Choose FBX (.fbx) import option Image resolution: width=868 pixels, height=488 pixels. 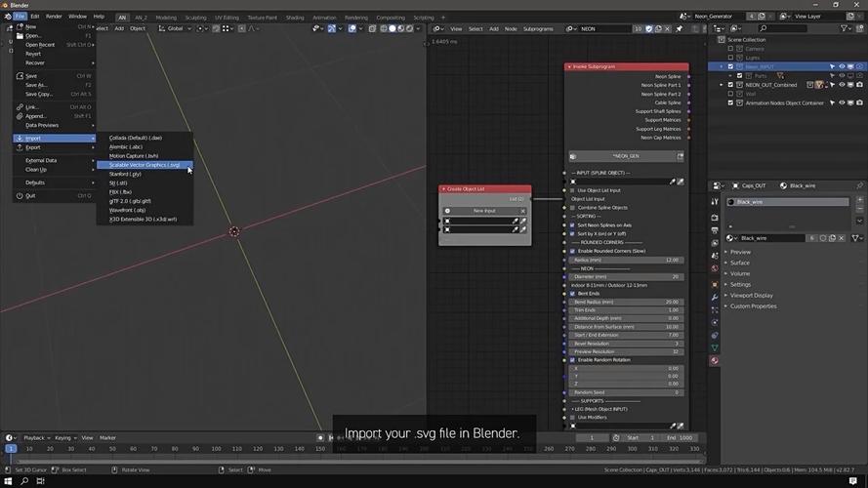point(145,192)
